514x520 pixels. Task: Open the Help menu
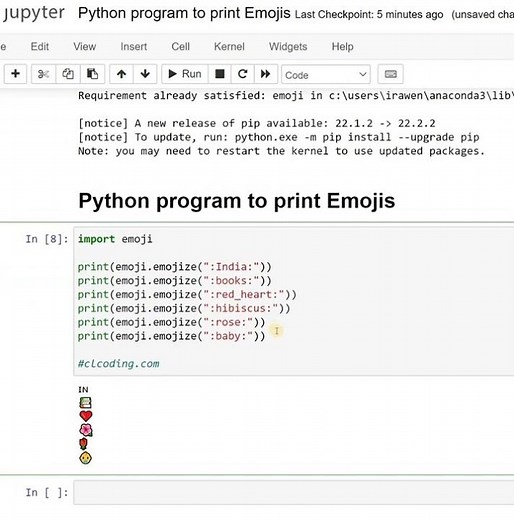(x=342, y=46)
